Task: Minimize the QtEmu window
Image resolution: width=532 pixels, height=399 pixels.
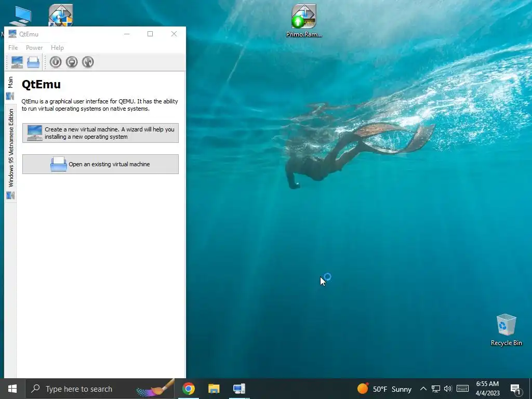Action: click(127, 34)
